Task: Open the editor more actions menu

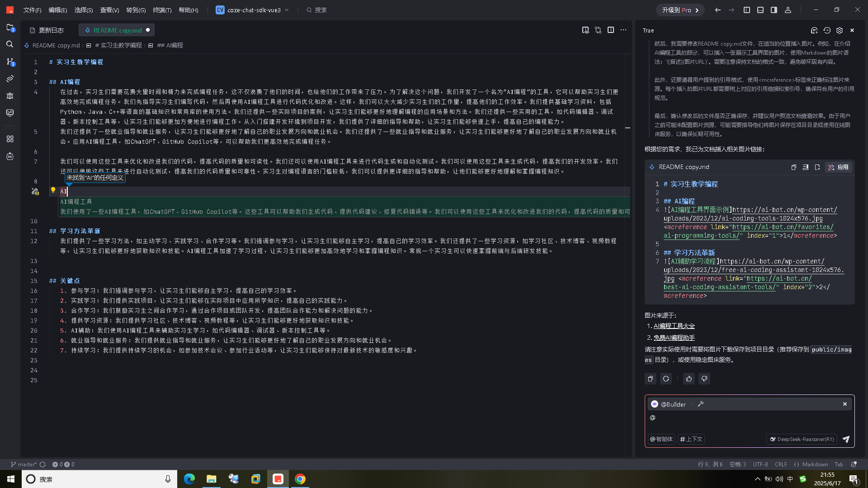Action: [x=623, y=30]
